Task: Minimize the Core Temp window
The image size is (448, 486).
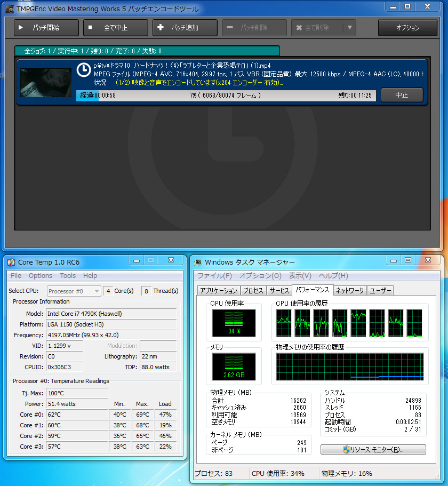Action: pos(137,260)
